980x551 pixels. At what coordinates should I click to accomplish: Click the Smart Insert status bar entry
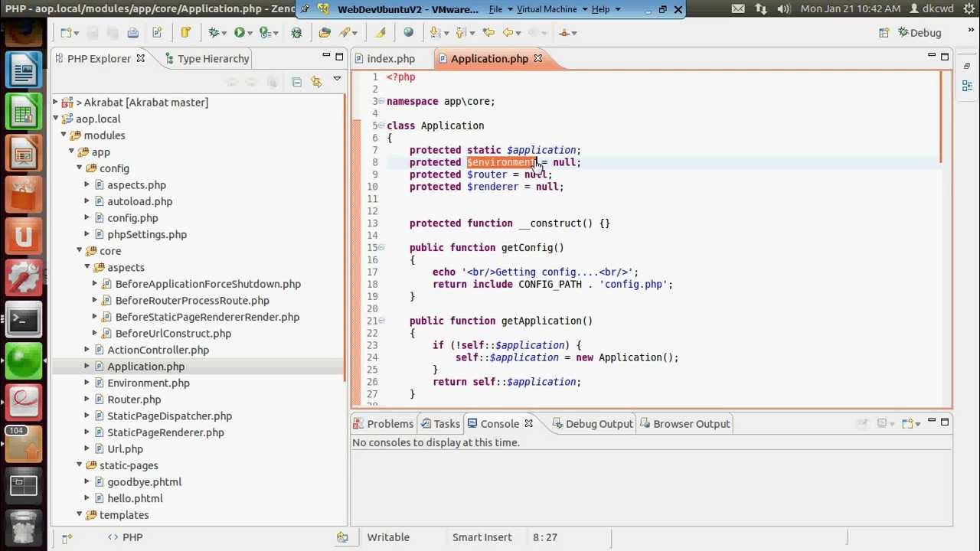(482, 537)
